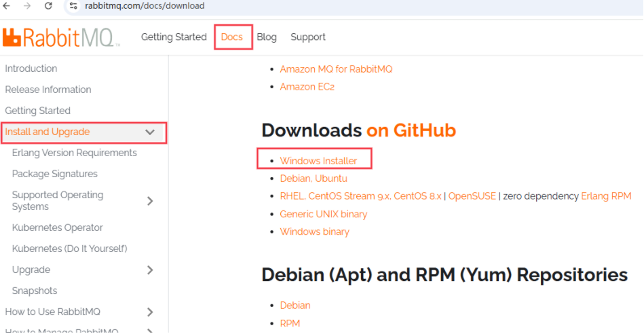Click the Debian repository link
This screenshot has width=644, height=336.
click(295, 305)
